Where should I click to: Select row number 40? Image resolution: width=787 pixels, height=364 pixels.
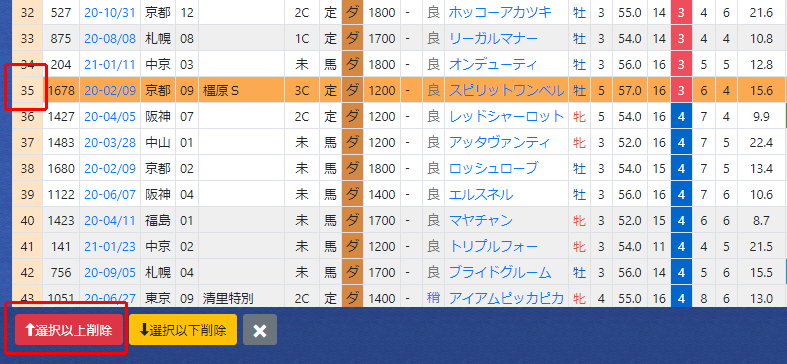27,220
